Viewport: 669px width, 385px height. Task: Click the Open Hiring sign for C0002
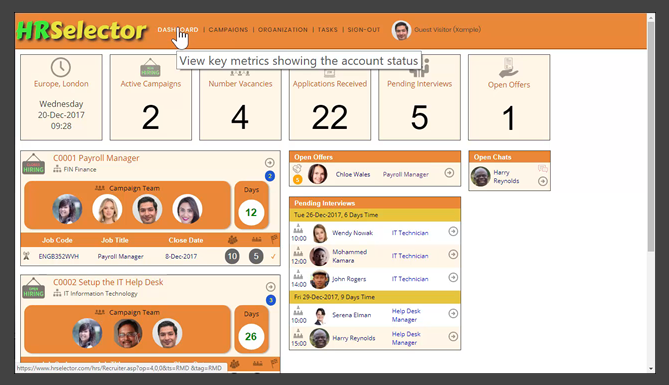(x=33, y=288)
